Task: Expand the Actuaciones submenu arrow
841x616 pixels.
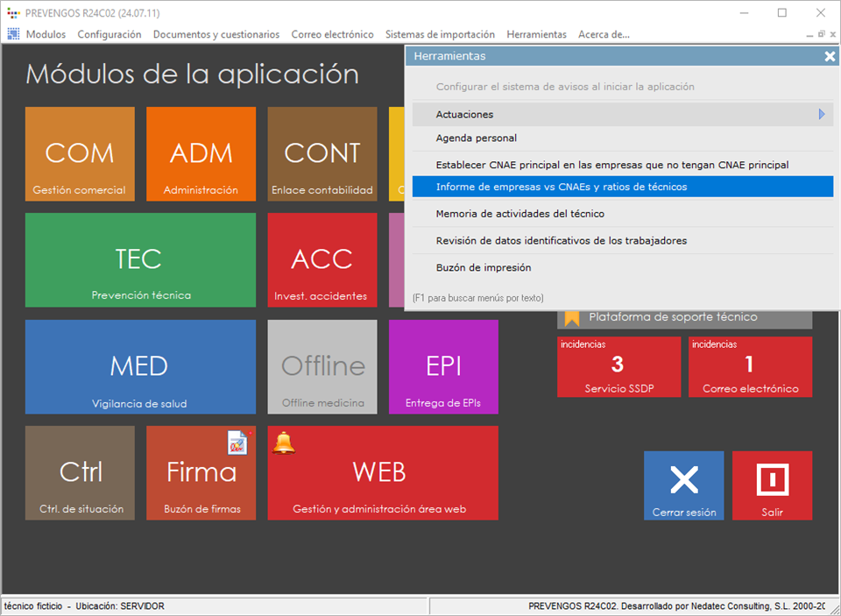Action: [x=821, y=114]
